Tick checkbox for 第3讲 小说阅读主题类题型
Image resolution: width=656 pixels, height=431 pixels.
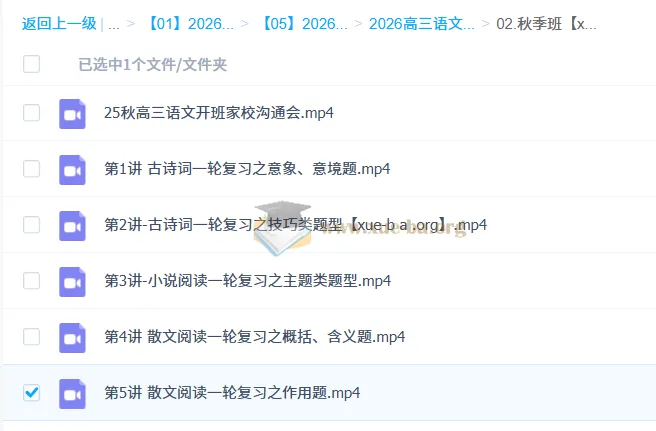(x=32, y=281)
